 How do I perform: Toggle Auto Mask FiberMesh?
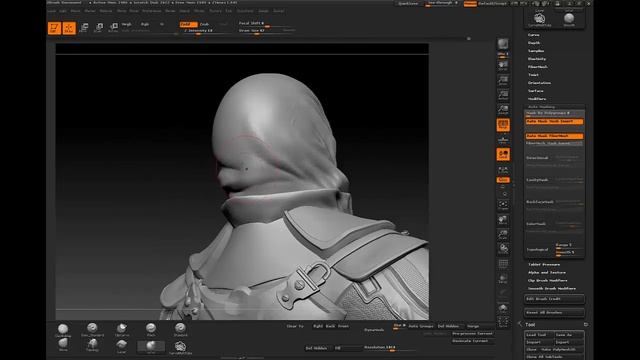tap(554, 136)
